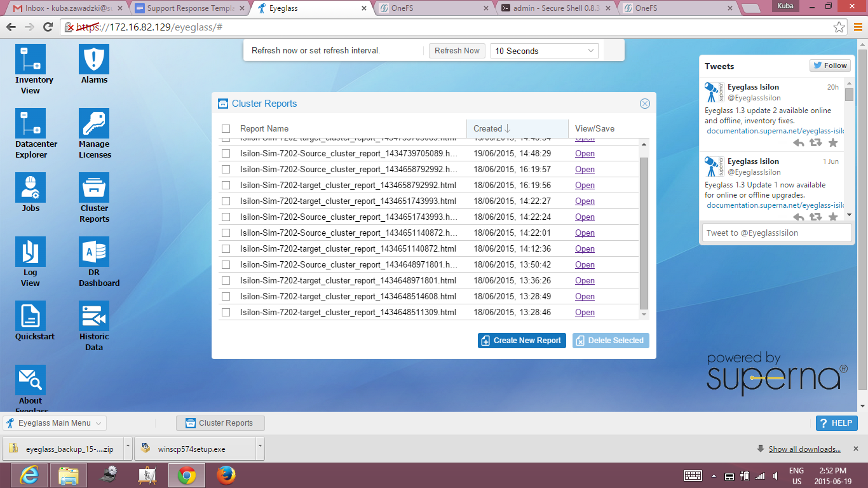Viewport: 868px width, 488px height.
Task: Open the Log View icon
Action: [x=31, y=252]
